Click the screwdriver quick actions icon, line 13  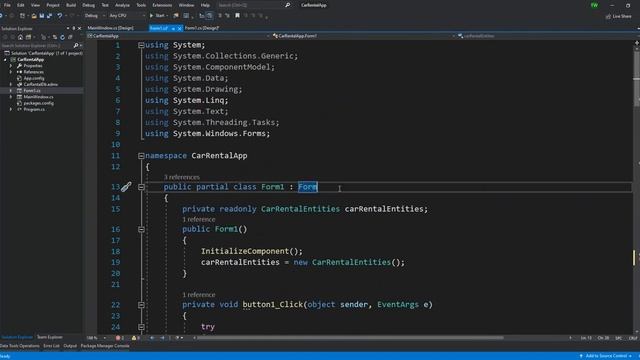126,187
